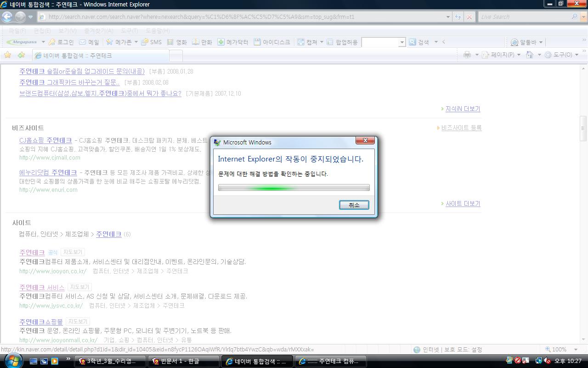Click the toolbar 검색 search button
Image resolution: width=588 pixels, height=368 pixels.
click(x=419, y=42)
